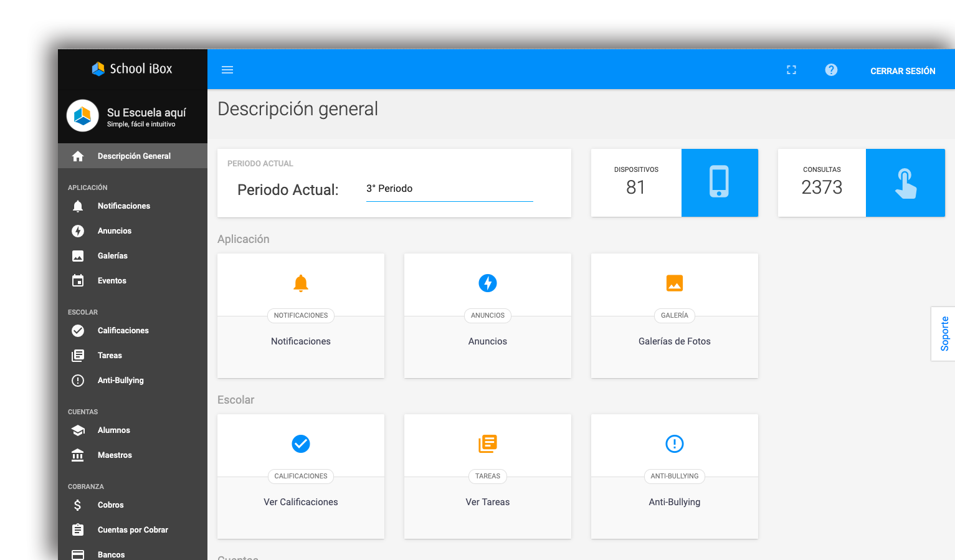Screen dimensions: 955x560
Task: Select the Calificaciones checkmark icon
Action: coord(77,330)
